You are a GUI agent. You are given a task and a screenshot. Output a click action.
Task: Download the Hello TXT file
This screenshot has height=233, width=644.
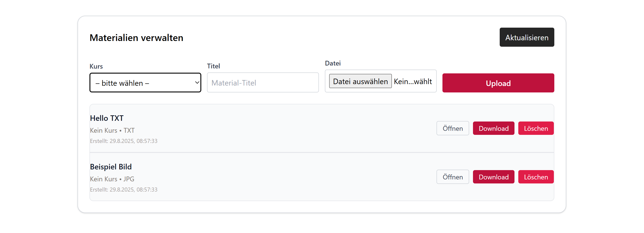(493, 128)
